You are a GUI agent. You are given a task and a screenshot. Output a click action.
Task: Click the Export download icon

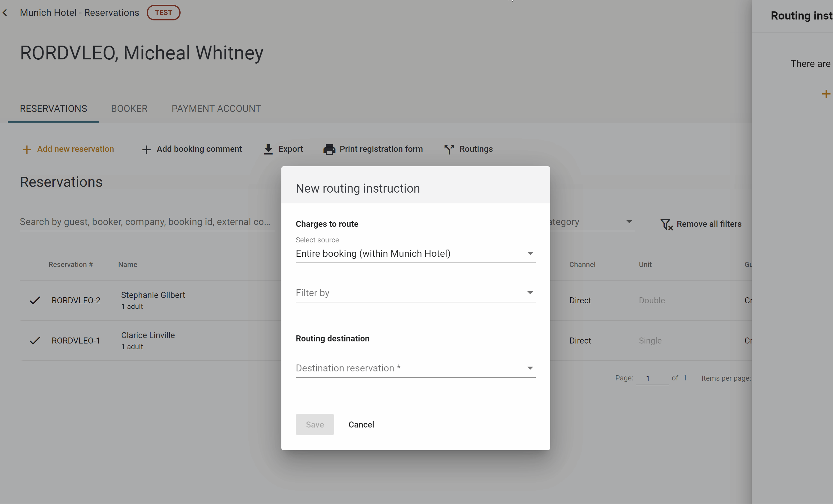coord(268,149)
